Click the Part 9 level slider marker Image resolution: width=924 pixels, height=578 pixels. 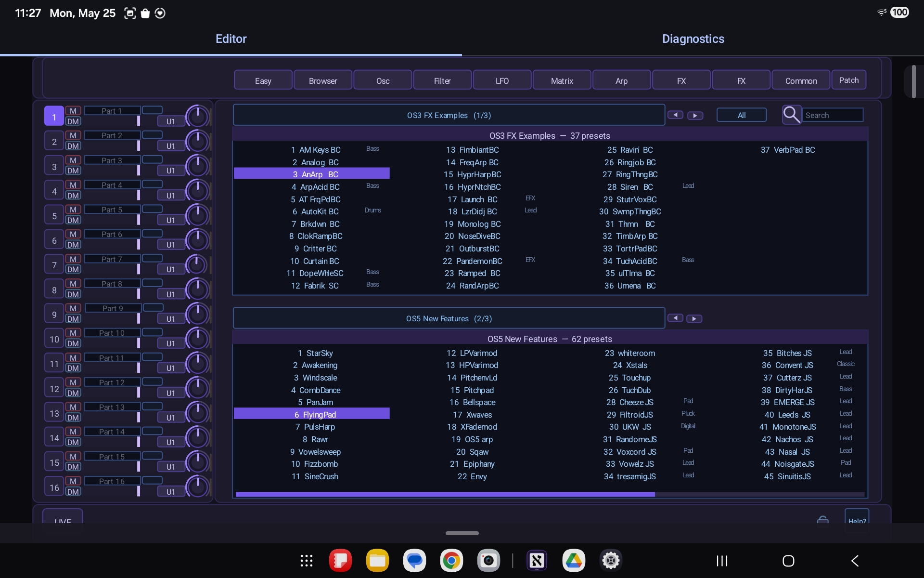139,318
